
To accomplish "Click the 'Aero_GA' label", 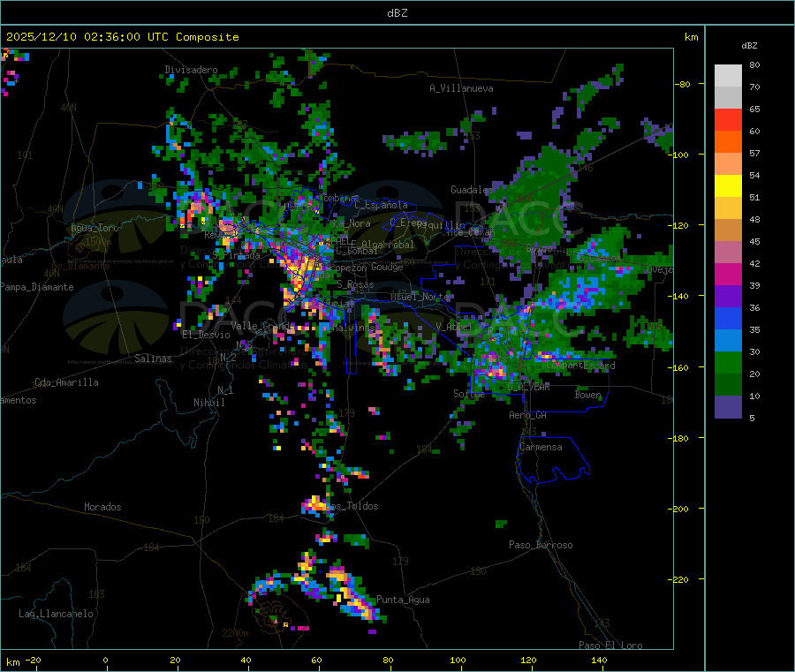I will pyautogui.click(x=528, y=415).
